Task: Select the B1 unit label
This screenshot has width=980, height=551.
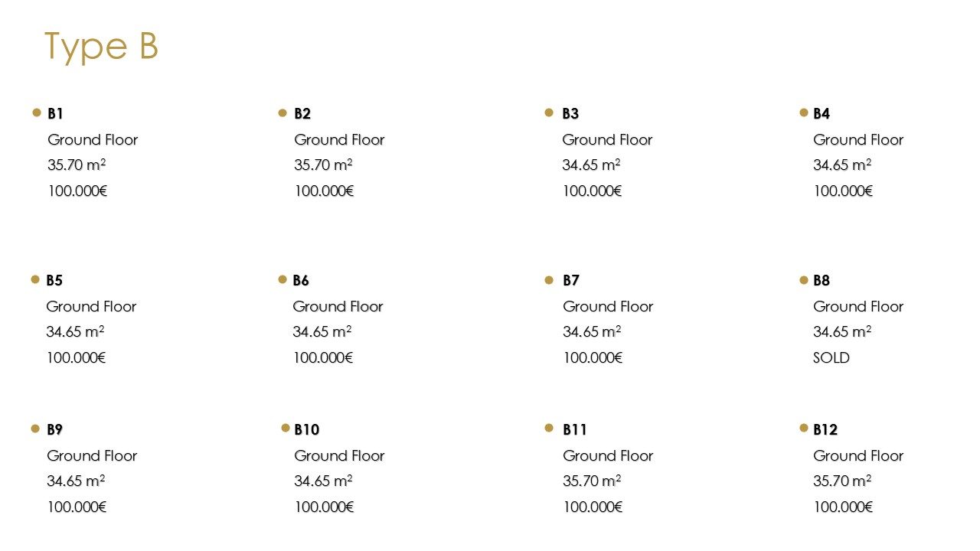Action: [56, 114]
